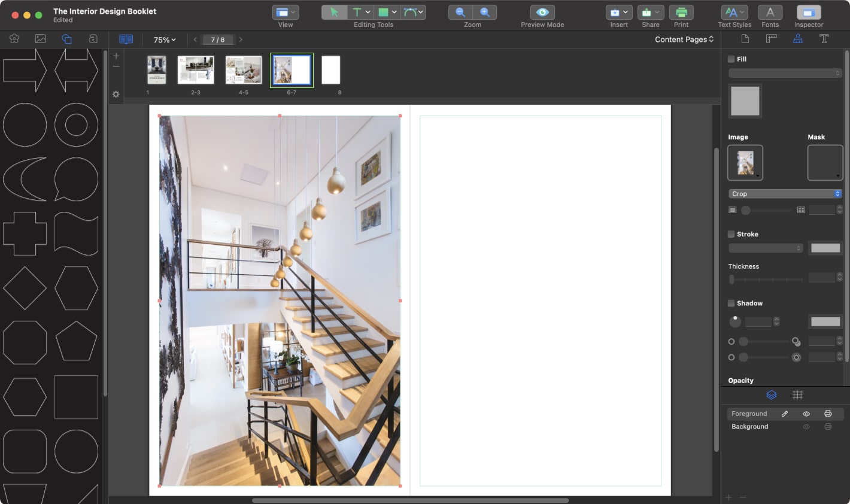Enable Preview Mode
The height and width of the screenshot is (504, 850).
point(542,12)
